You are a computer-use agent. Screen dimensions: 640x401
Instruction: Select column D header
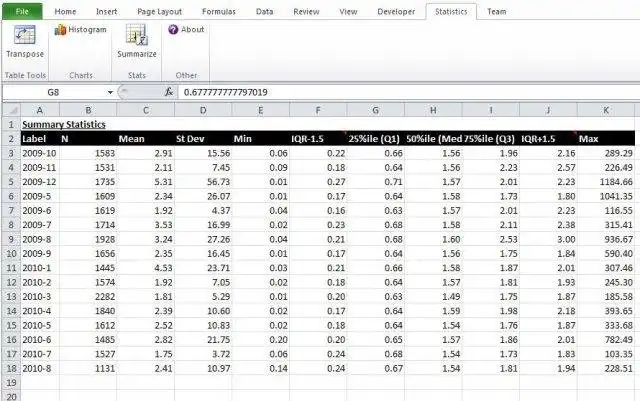click(203, 110)
